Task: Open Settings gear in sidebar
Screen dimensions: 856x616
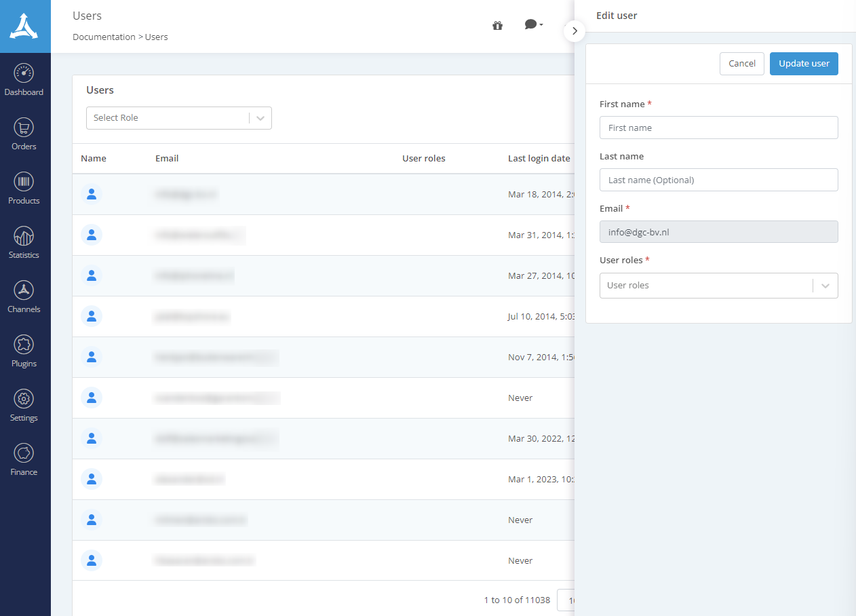Action: pyautogui.click(x=24, y=399)
